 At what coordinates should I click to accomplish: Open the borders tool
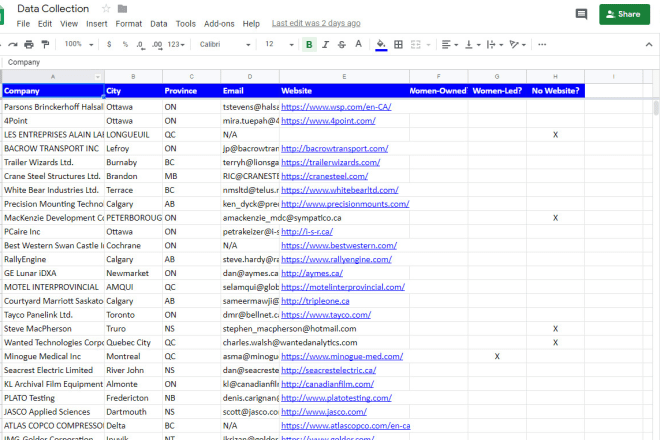click(398, 44)
